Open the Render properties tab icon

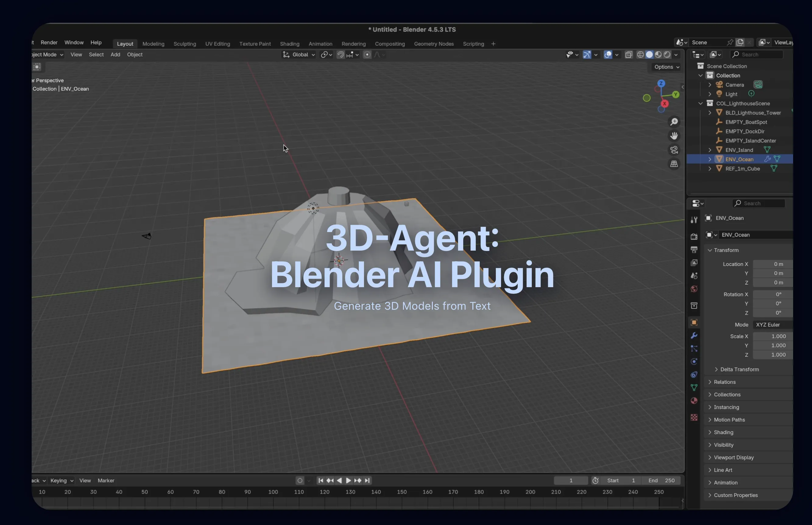pyautogui.click(x=694, y=236)
